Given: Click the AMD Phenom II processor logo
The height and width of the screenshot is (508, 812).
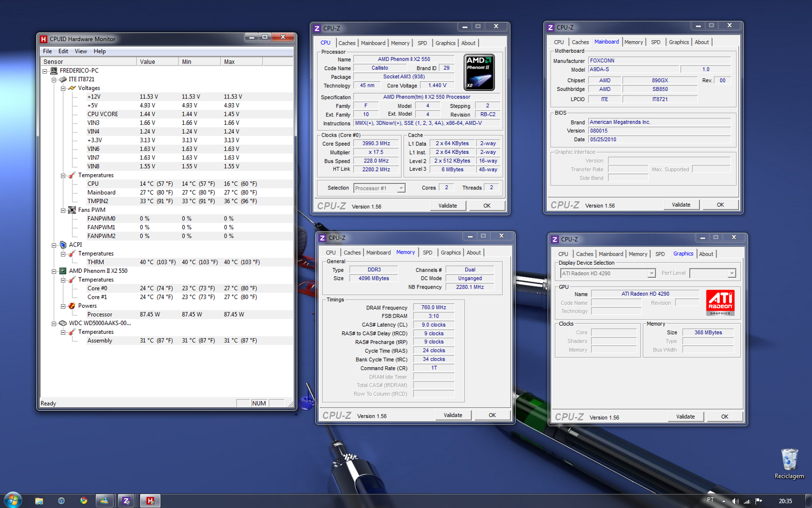Looking at the screenshot, I should (x=480, y=73).
